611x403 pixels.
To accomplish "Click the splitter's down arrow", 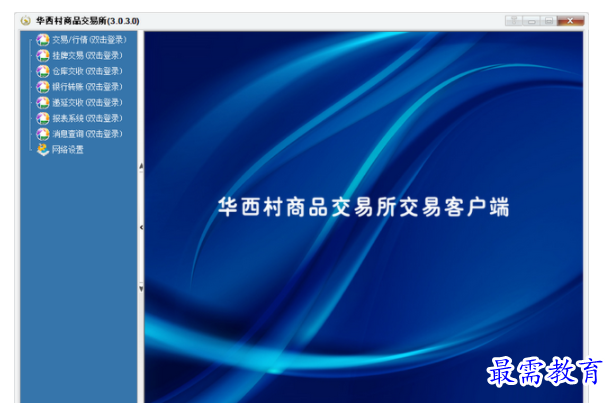I will coord(141,288).
